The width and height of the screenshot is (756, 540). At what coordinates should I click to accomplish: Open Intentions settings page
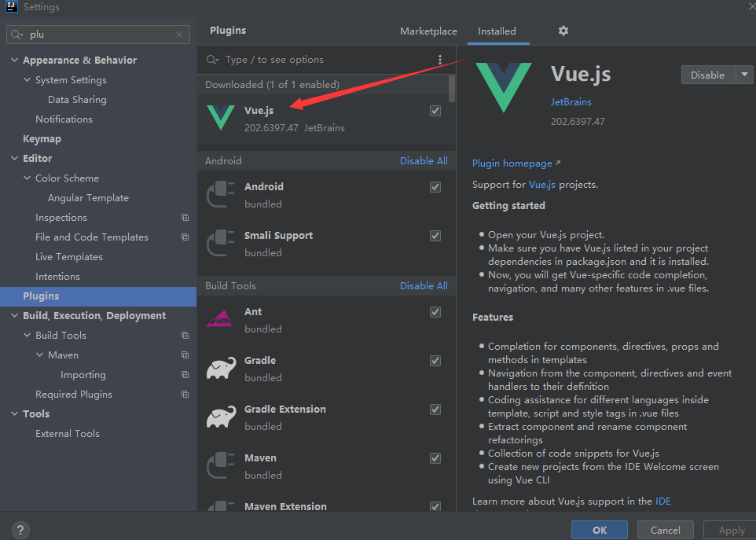click(58, 277)
